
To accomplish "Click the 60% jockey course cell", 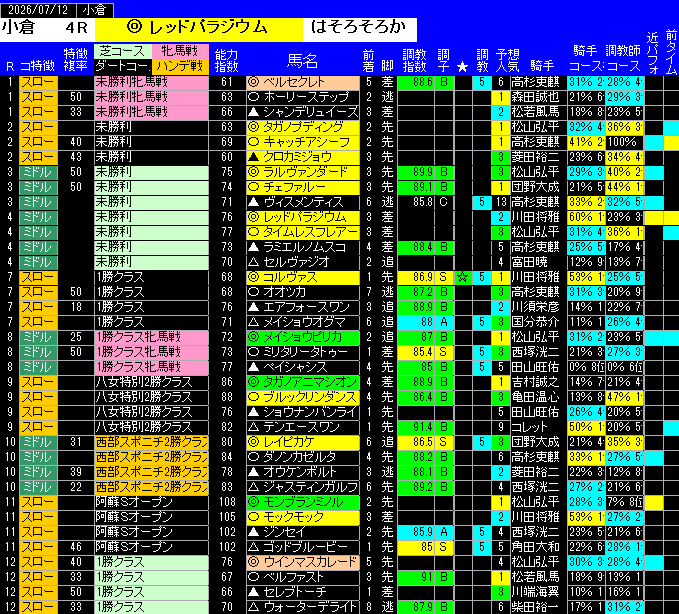I will pyautogui.click(x=585, y=217).
